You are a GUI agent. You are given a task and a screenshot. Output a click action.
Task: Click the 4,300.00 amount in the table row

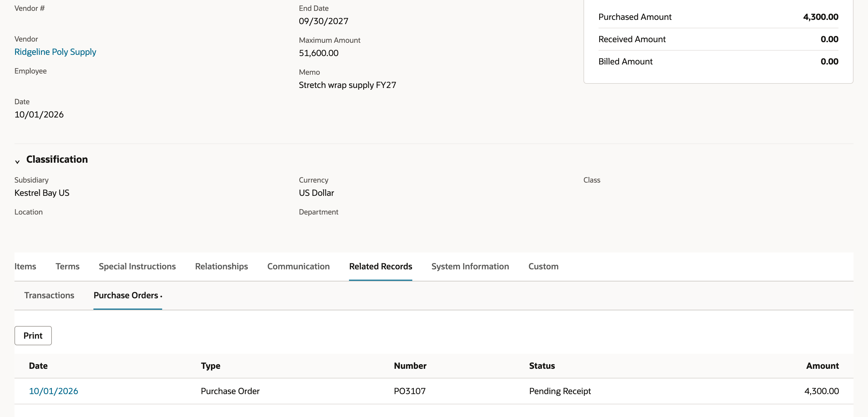822,391
